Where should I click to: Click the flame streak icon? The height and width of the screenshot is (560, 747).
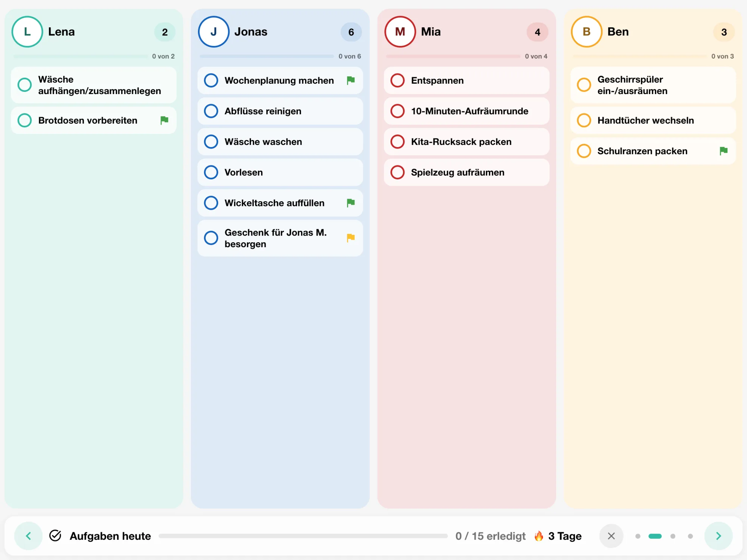pos(539,536)
